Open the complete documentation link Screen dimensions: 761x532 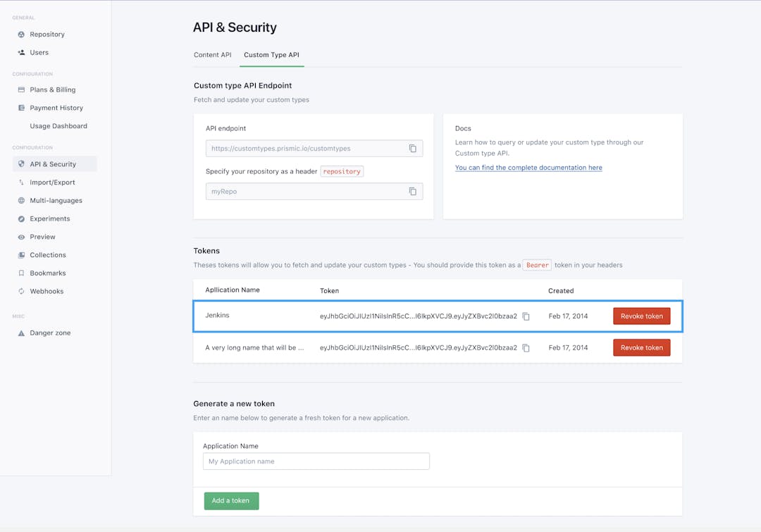(528, 167)
